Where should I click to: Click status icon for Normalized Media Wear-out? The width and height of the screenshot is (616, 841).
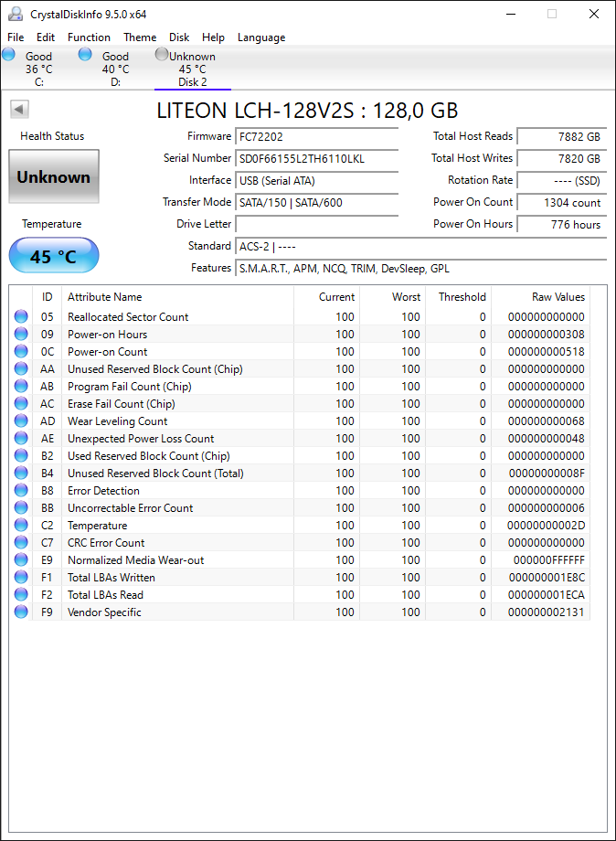[21, 559]
